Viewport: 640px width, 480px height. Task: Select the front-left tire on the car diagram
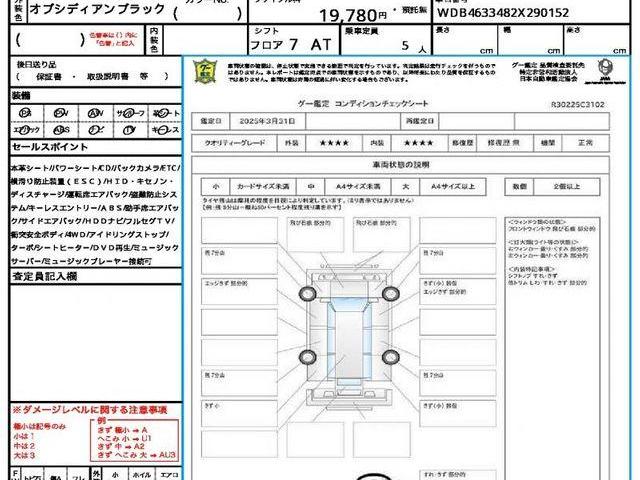307,293
